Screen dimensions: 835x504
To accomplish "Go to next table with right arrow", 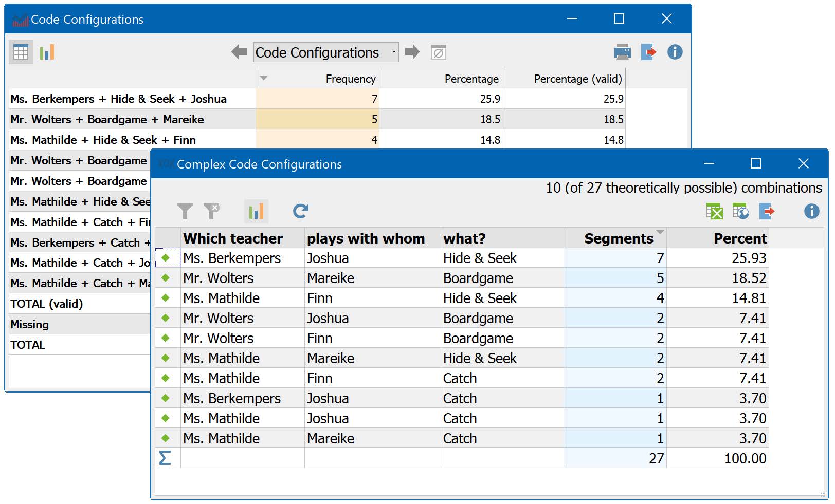I will 412,52.
